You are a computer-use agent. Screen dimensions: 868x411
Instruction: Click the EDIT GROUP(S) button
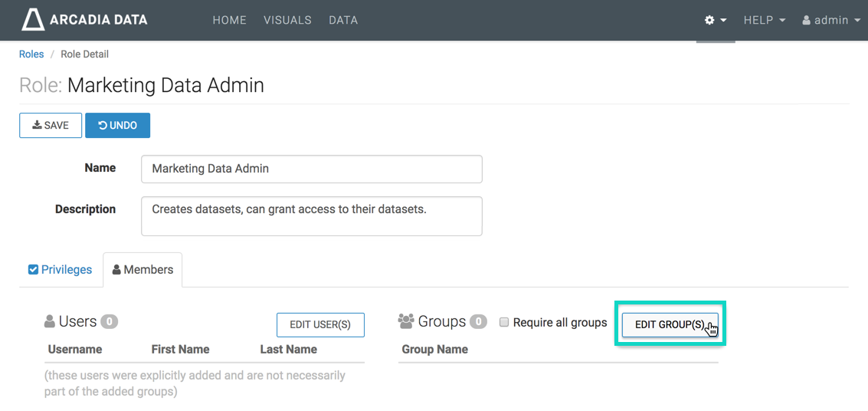click(x=670, y=324)
